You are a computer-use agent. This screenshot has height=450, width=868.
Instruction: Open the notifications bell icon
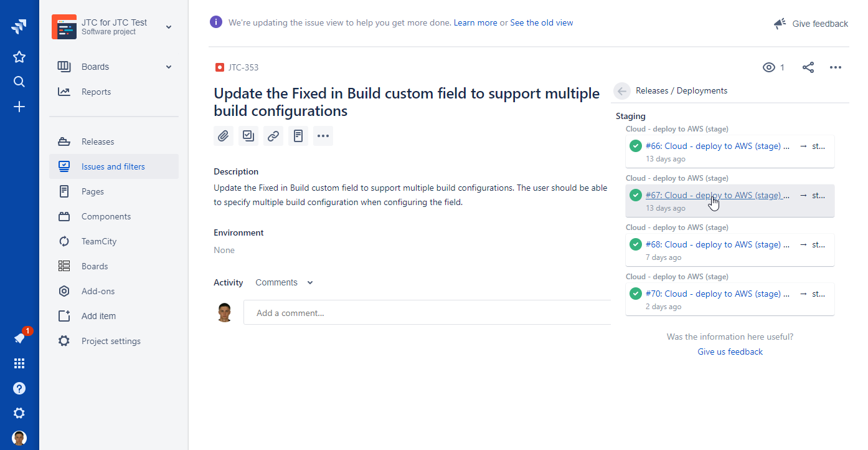click(x=19, y=338)
